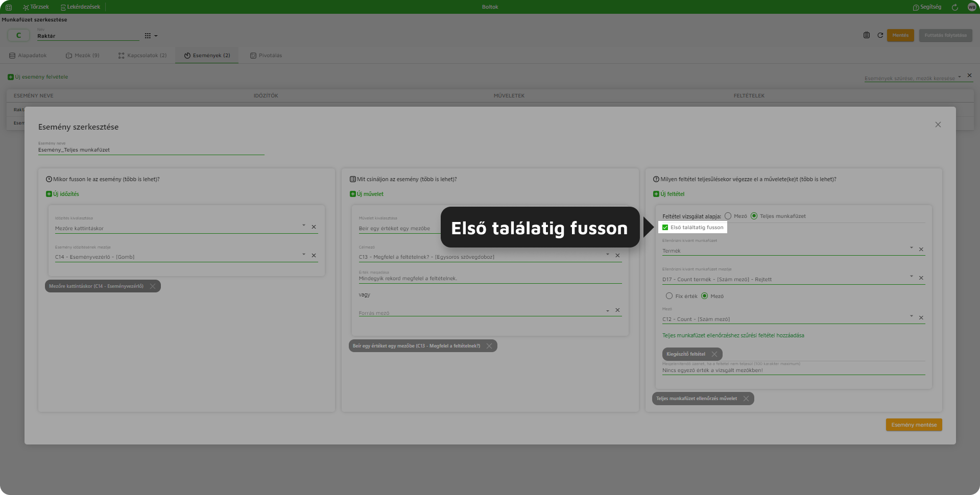This screenshot has height=495, width=980.
Task: Switch to Kapcsolatok (2) tab
Action: click(142, 55)
